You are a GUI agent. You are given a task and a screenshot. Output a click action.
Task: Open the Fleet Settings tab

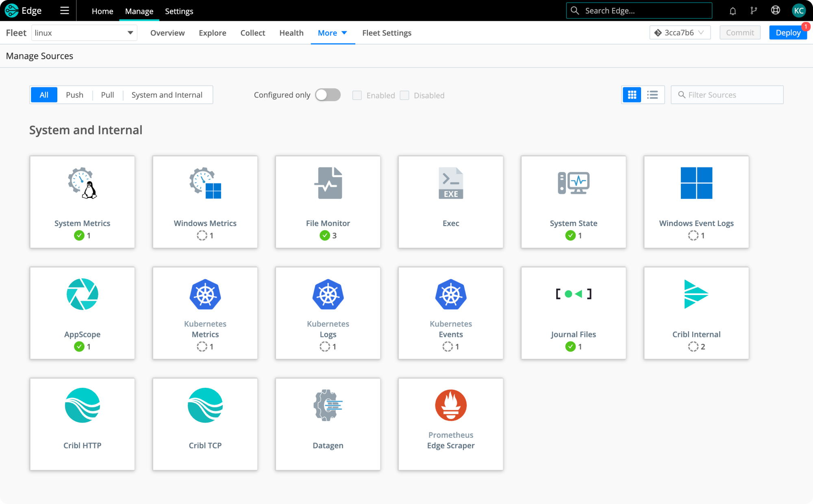click(387, 33)
